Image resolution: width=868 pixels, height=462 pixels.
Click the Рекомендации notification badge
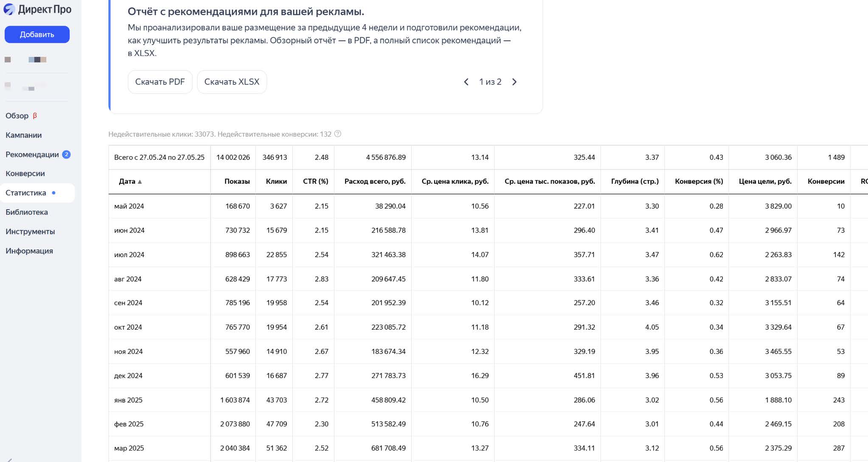click(66, 154)
